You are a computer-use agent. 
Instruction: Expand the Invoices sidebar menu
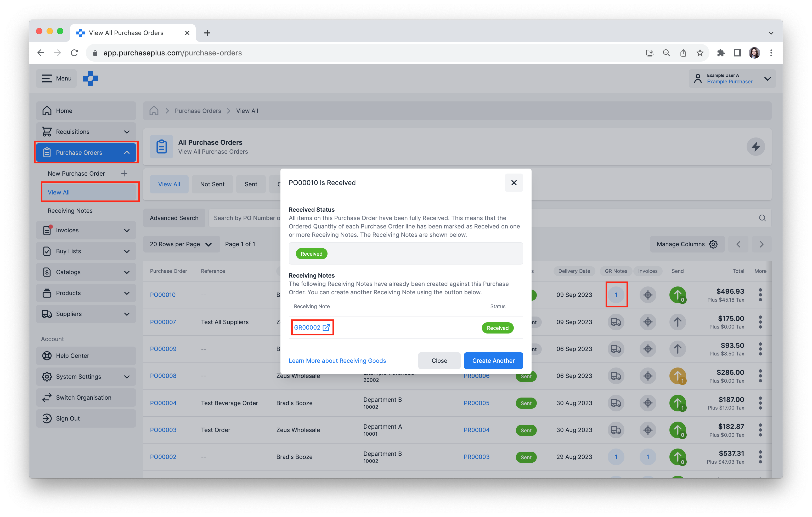click(x=86, y=230)
